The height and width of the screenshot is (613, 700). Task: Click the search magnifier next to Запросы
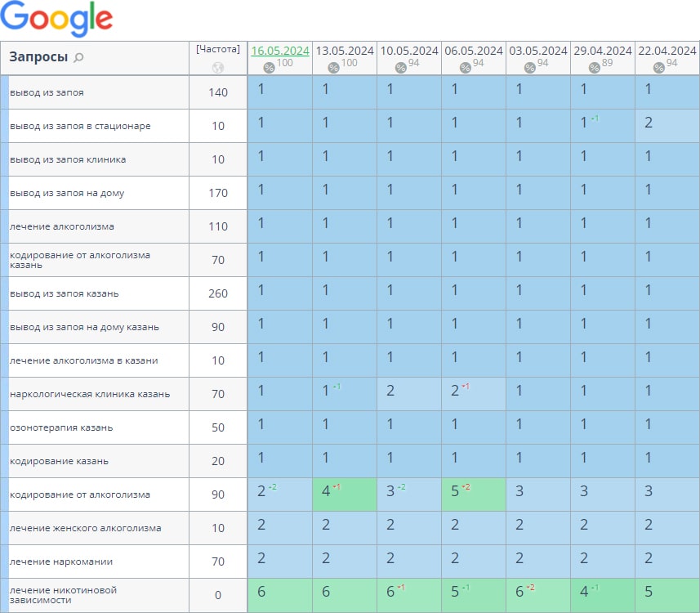(79, 58)
